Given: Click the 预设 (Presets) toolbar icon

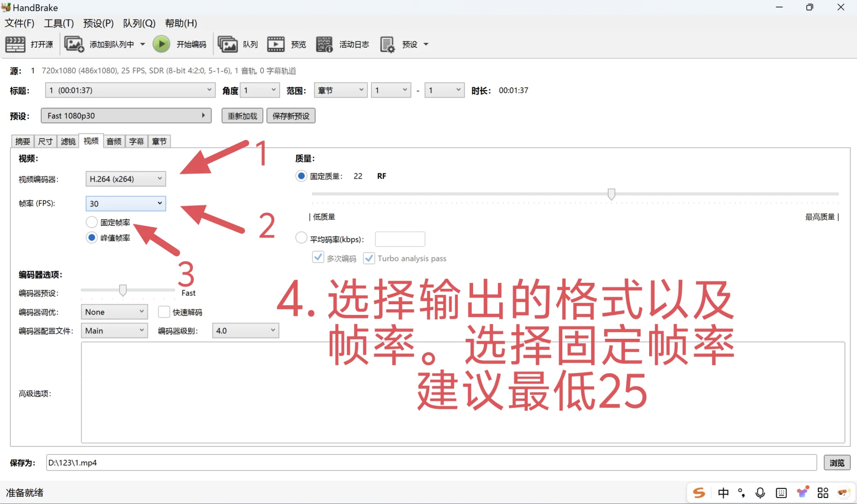Looking at the screenshot, I should (388, 44).
